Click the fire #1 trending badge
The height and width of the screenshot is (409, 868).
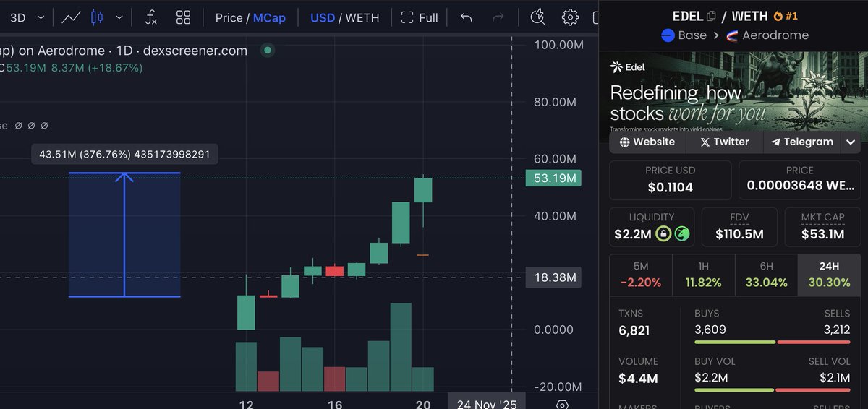click(x=785, y=16)
